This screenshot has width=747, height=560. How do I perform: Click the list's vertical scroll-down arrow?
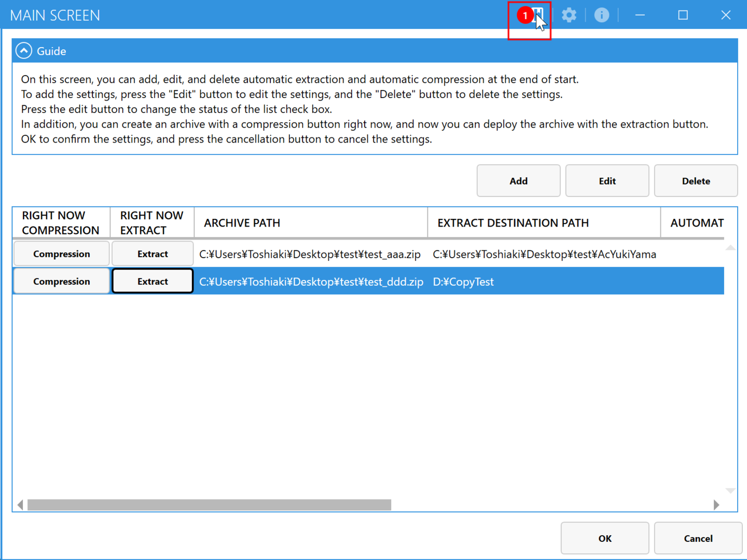[x=730, y=491]
